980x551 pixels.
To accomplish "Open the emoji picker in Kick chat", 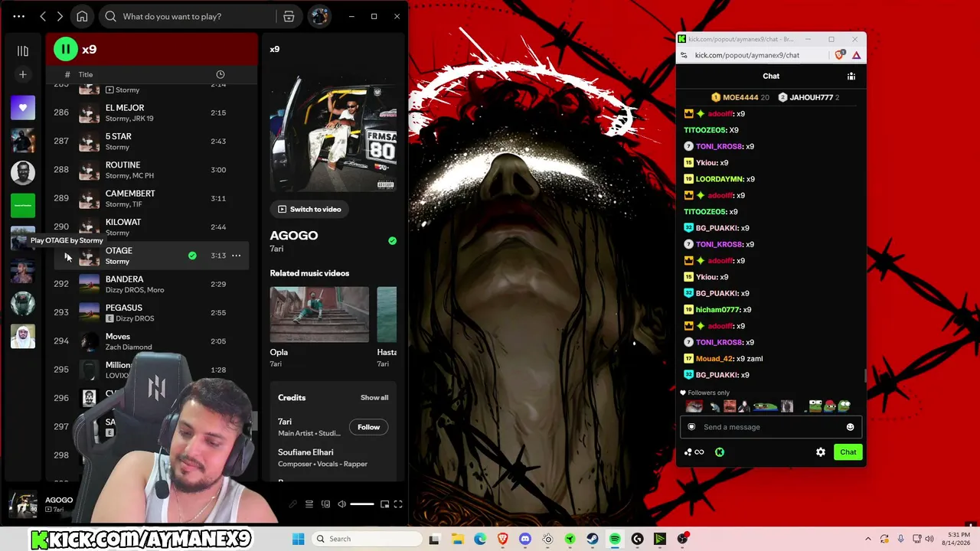I will click(x=850, y=427).
